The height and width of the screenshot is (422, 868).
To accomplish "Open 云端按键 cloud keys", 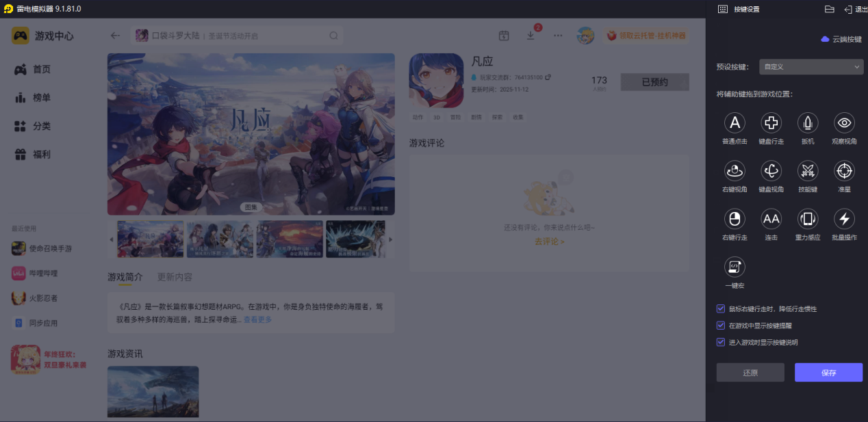I will [x=841, y=39].
